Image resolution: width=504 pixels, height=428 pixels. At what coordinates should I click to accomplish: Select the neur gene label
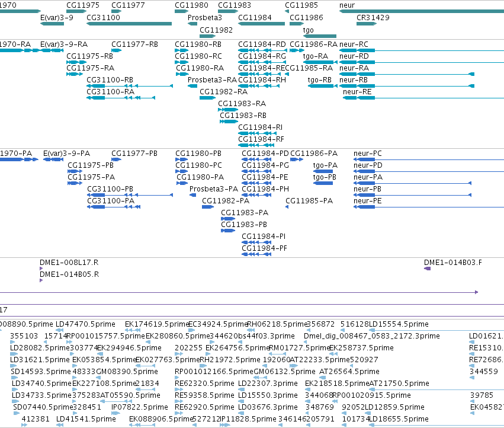pyautogui.click(x=347, y=5)
